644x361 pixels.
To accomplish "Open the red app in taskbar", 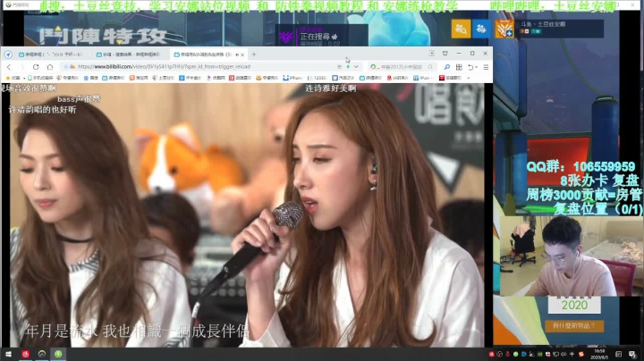I will pyautogui.click(x=25, y=354).
